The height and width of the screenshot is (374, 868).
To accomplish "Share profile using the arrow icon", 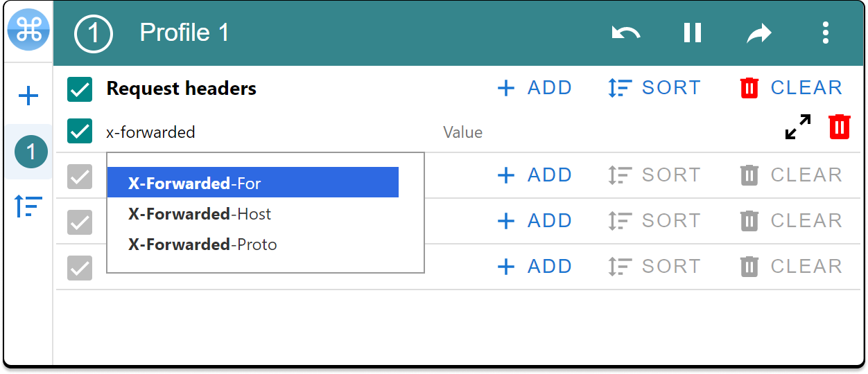I will point(758,33).
